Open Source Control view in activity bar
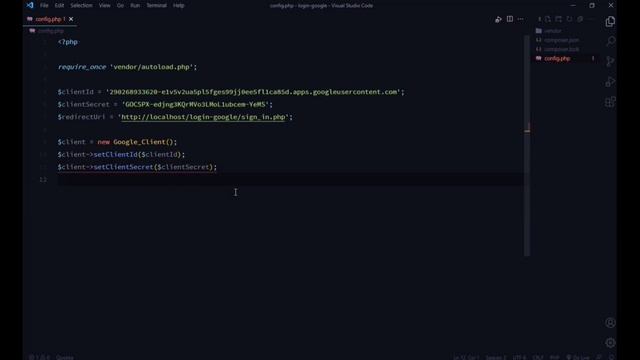 pos(610,61)
